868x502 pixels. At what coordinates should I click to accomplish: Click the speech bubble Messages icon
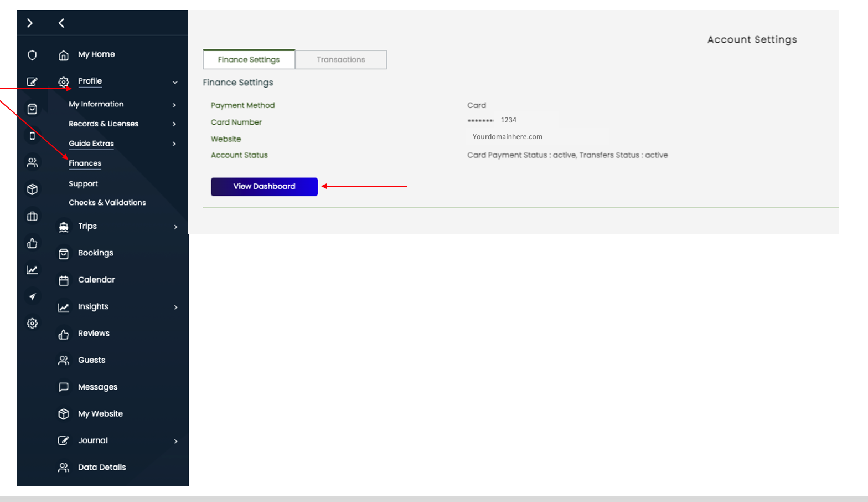pos(64,387)
